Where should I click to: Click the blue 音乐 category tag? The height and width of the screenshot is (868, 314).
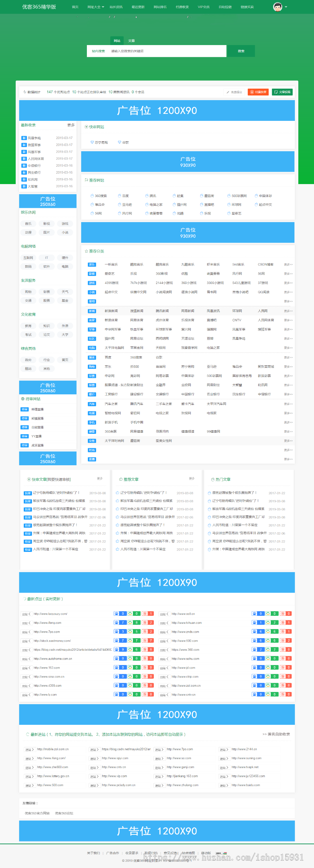92,264
